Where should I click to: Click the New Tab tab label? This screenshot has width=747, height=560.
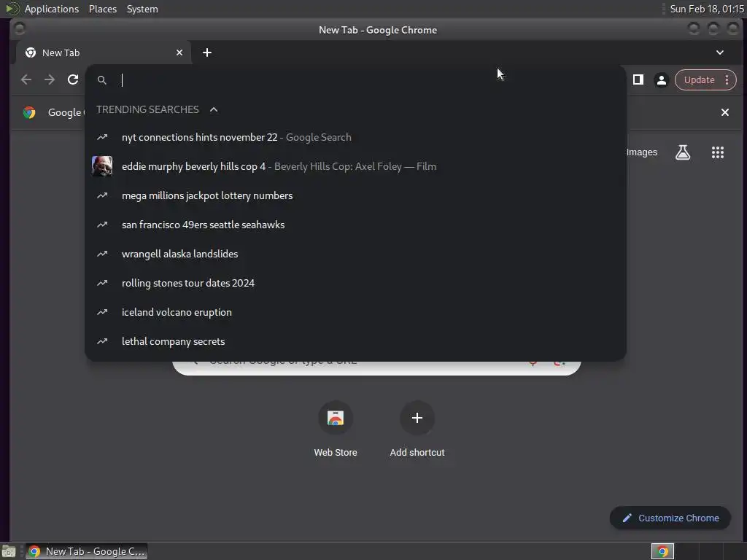point(61,52)
